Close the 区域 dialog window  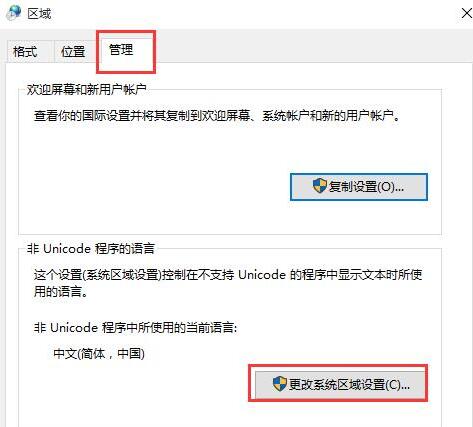[x=466, y=13]
